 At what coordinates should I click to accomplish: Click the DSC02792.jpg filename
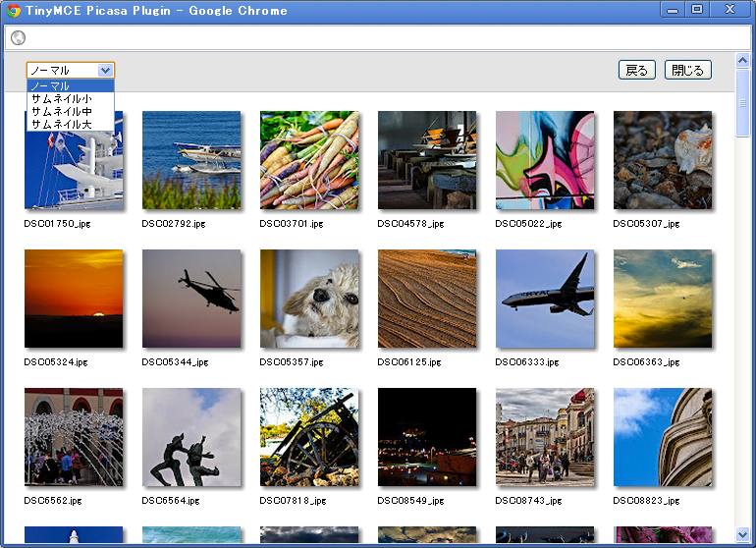[174, 224]
